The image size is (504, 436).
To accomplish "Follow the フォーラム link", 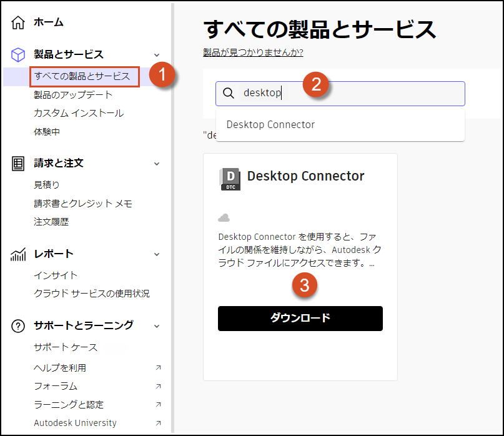I will (56, 386).
